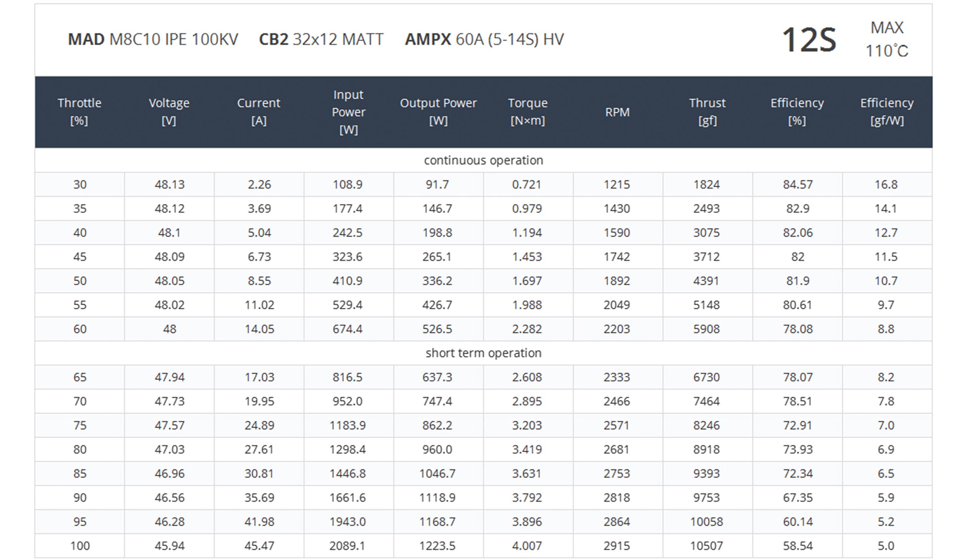This screenshot has width=960, height=560.
Task: Click the Thrust [gf] column header
Action: [707, 112]
